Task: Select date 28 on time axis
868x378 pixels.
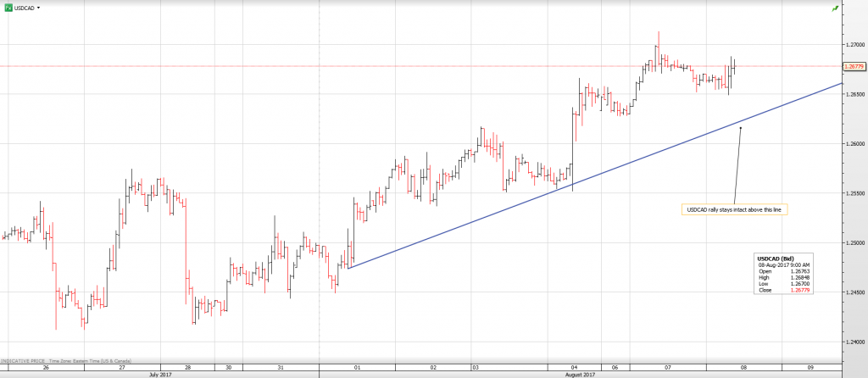Action: point(187,367)
